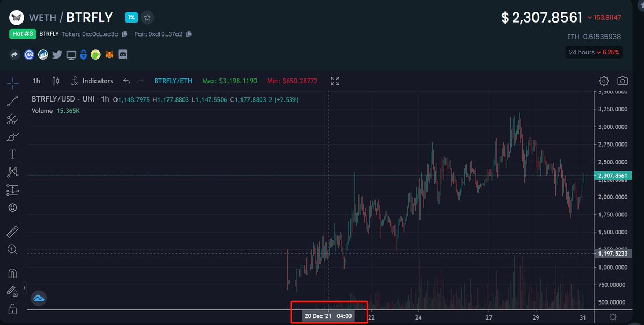The width and height of the screenshot is (644, 325).
Task: Click the 20 Dec '21 date marker
Action: tap(328, 316)
